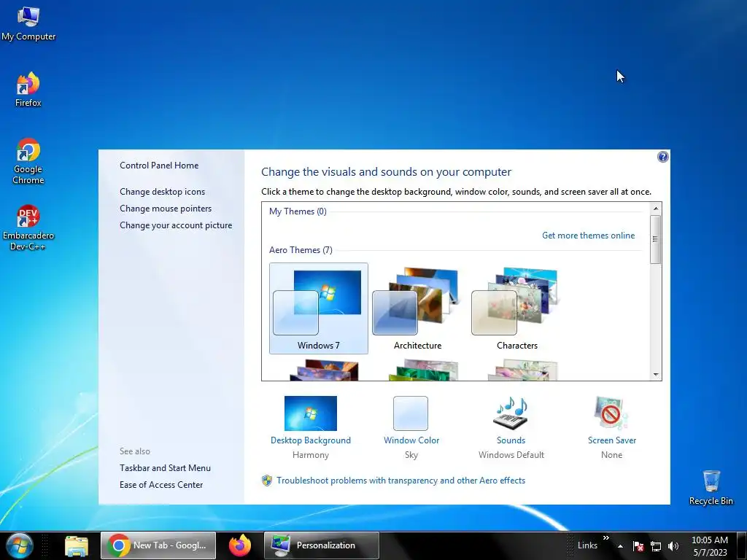Screen dimensions: 747x560
Task: Click the Harmony background name text
Action: click(311, 455)
